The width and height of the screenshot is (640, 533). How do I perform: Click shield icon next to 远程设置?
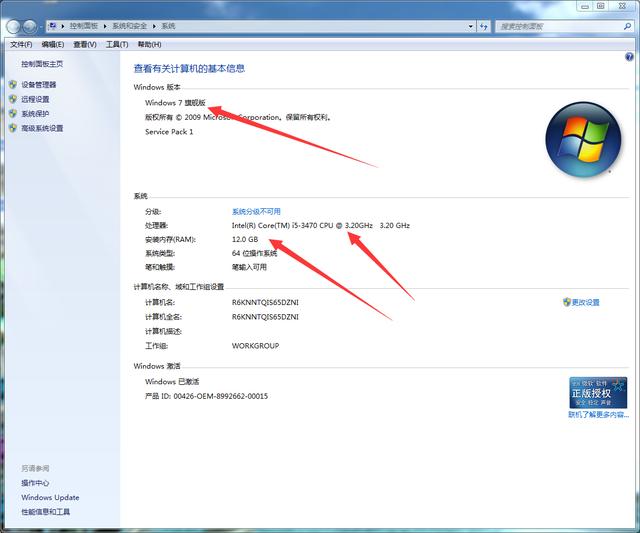point(13,99)
